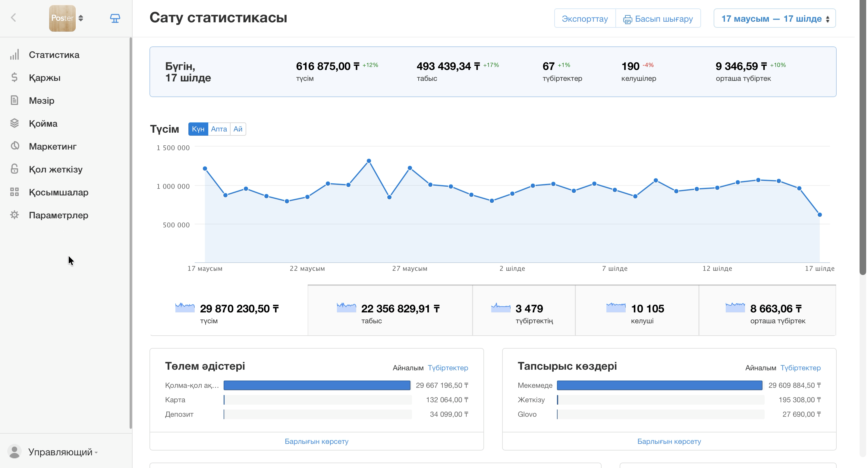
Task: Switch chart grouping to Ай
Action: point(238,129)
